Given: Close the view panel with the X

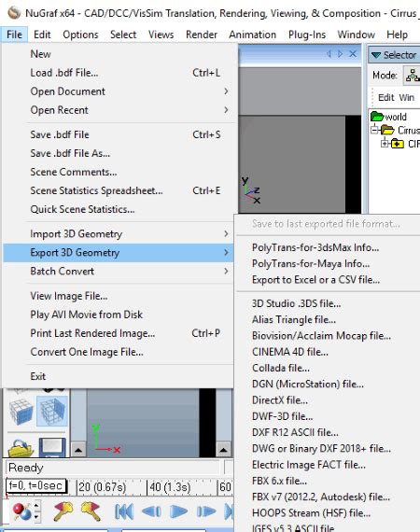Looking at the screenshot, I should (353, 53).
